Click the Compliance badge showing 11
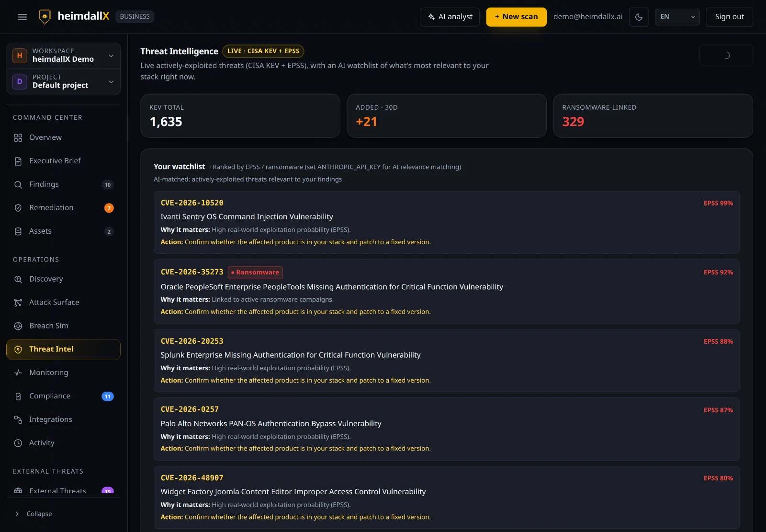Screen dimensions: 766x532 click(108, 396)
